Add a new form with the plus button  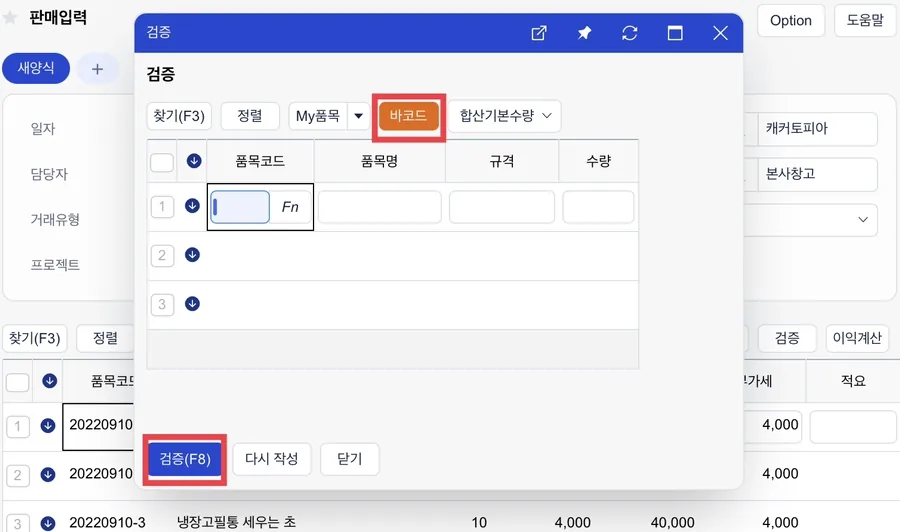(x=98, y=69)
